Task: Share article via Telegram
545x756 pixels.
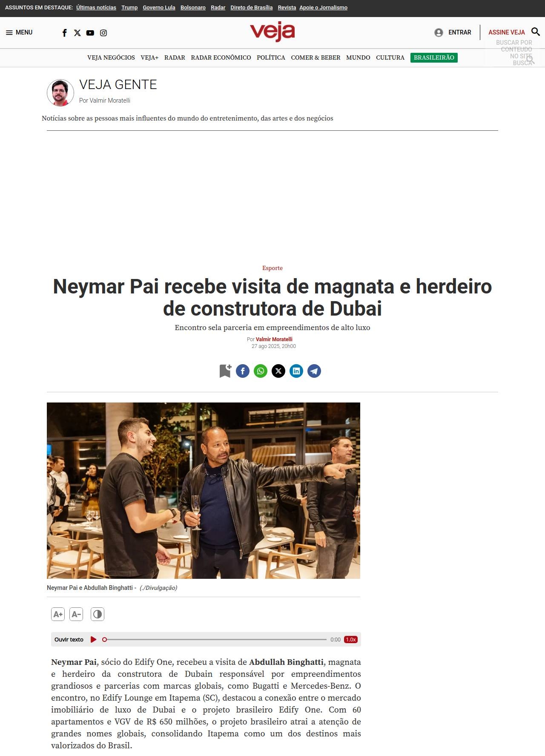Action: point(314,371)
